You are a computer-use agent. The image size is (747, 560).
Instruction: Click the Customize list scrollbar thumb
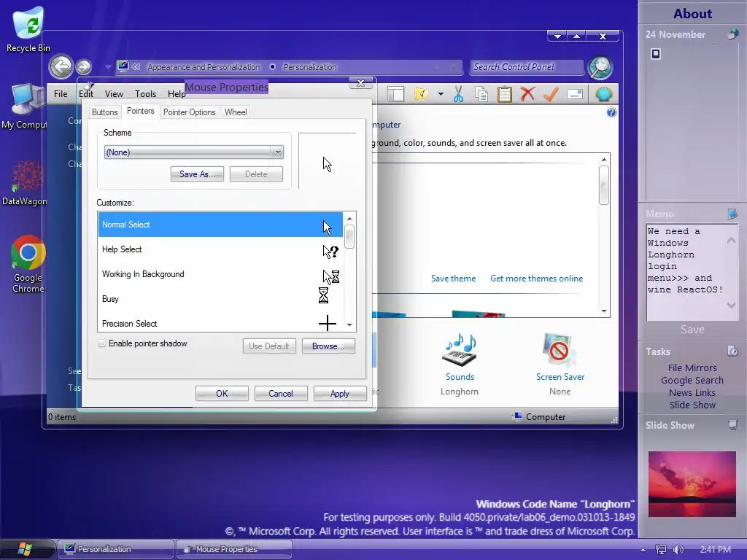point(349,237)
